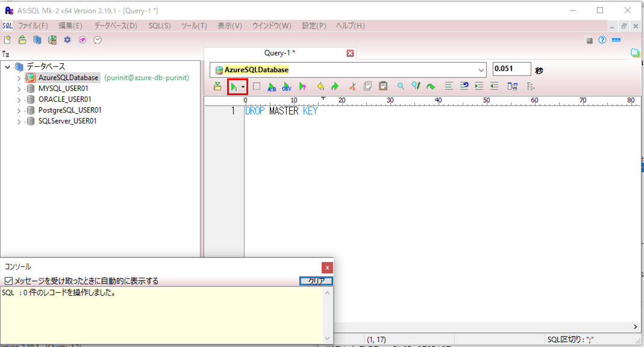This screenshot has width=644, height=347.
Task: Expand the ORACLE_USER01 tree node
Action: pyautogui.click(x=19, y=99)
